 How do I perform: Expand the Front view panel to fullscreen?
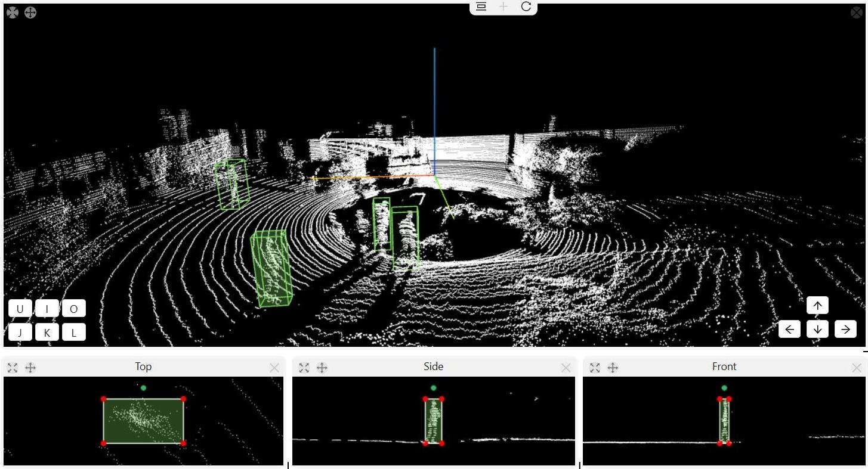(595, 368)
